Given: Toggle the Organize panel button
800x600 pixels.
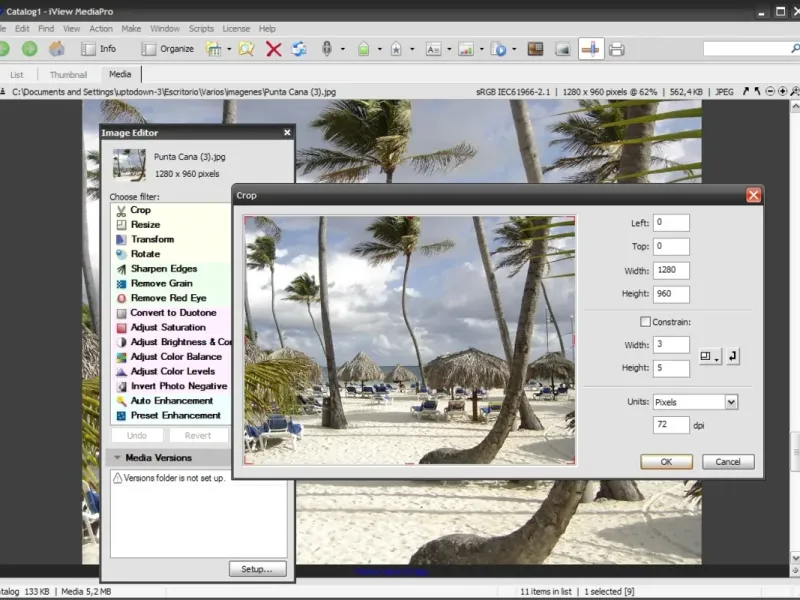Looking at the screenshot, I should coord(167,48).
